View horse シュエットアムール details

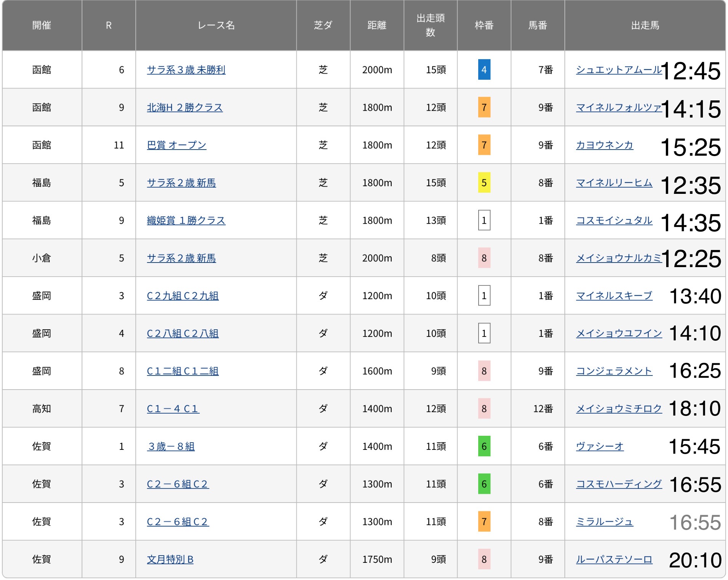[x=619, y=70]
